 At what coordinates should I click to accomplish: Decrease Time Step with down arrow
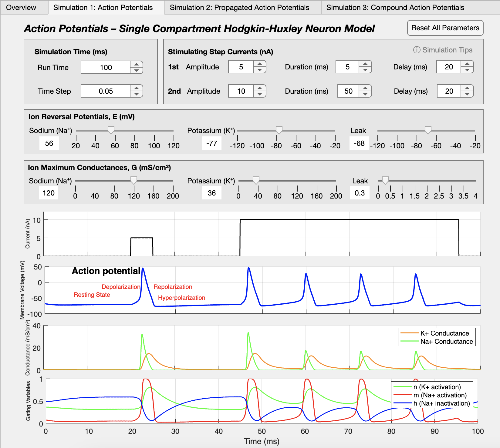point(137,94)
